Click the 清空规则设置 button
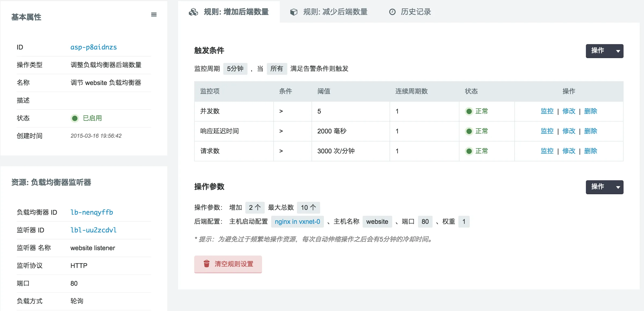Image resolution: width=644 pixels, height=311 pixels. click(x=228, y=264)
